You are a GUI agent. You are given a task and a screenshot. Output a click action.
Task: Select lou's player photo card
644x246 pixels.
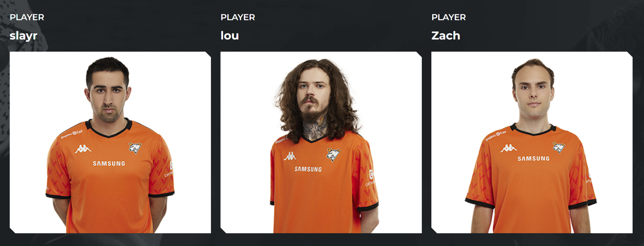[321, 142]
